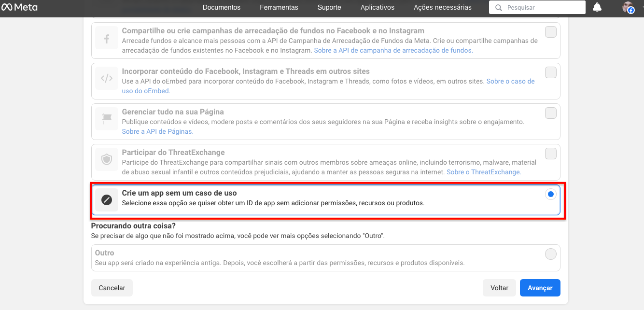644x310 pixels.
Task: Open the notifications bell
Action: [x=597, y=7]
